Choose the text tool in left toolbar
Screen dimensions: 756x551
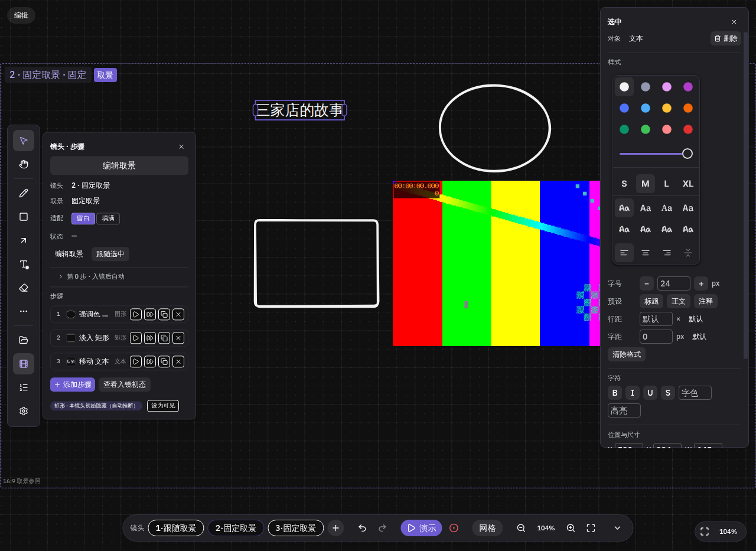pyautogui.click(x=24, y=264)
